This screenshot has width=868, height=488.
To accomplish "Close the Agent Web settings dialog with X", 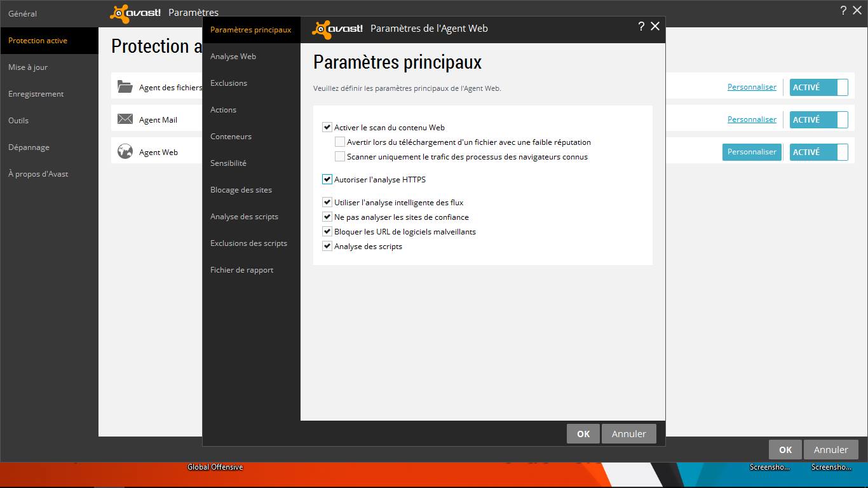I will click(655, 27).
